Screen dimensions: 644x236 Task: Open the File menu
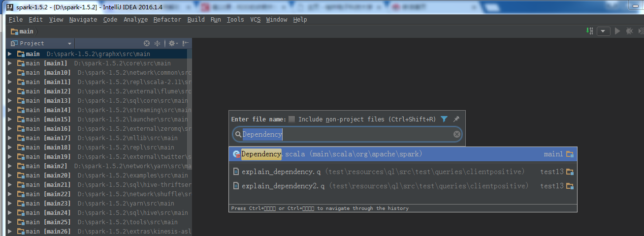pyautogui.click(x=16, y=20)
